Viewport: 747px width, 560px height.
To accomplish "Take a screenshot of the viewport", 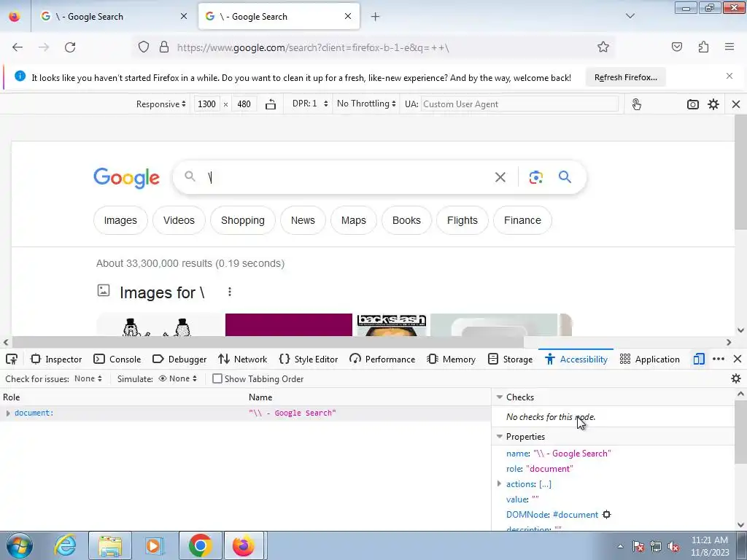I will [x=693, y=104].
